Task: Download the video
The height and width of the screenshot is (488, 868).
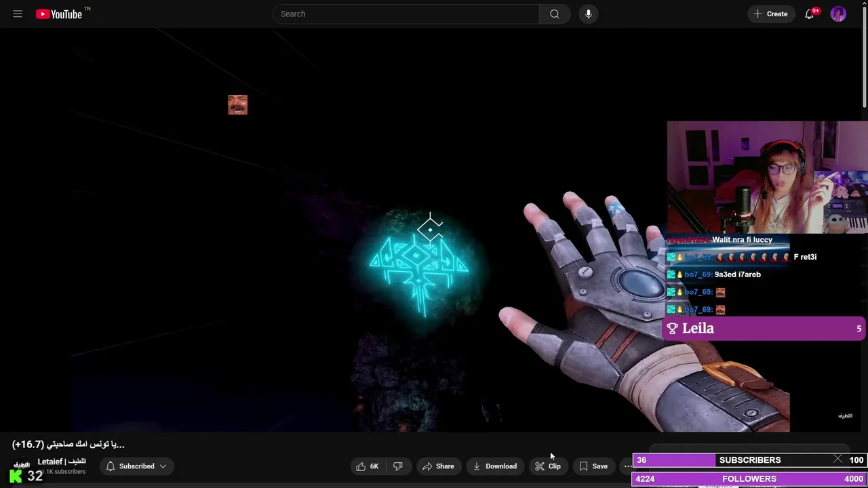Action: click(x=495, y=466)
